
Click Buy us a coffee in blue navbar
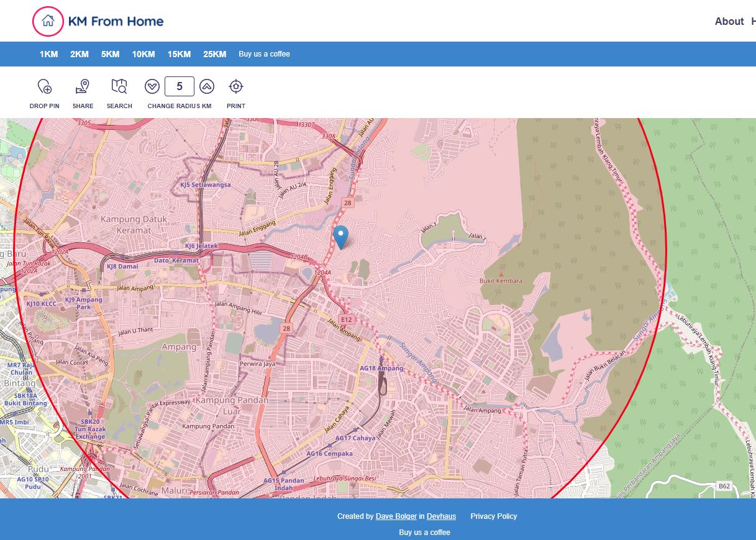coord(265,54)
